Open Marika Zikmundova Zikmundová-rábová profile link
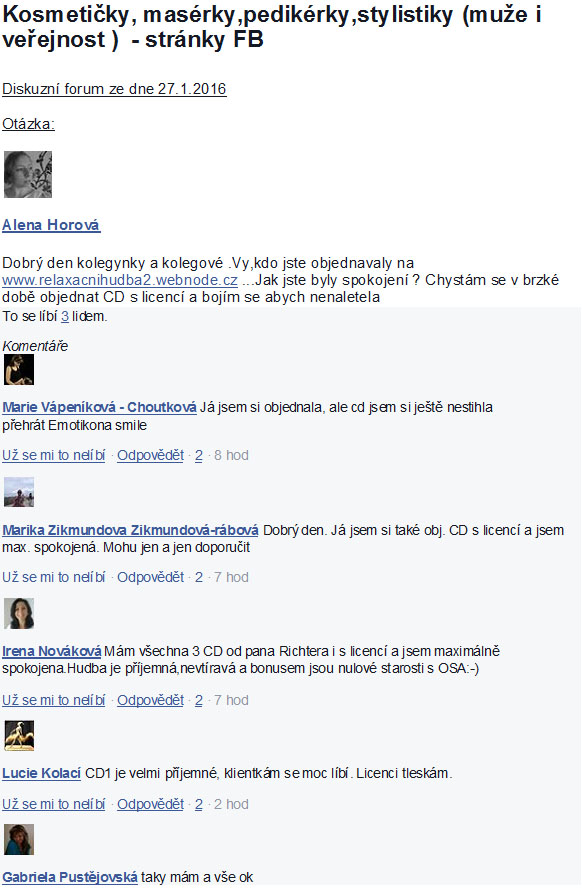Screen dimensions: 582x895 pos(130,530)
